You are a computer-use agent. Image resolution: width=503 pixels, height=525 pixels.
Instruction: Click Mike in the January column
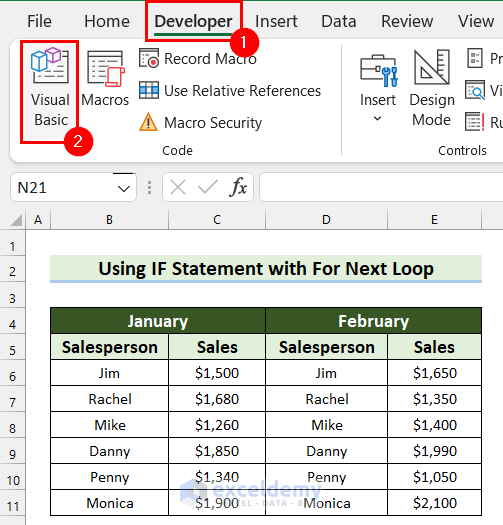pos(110,425)
